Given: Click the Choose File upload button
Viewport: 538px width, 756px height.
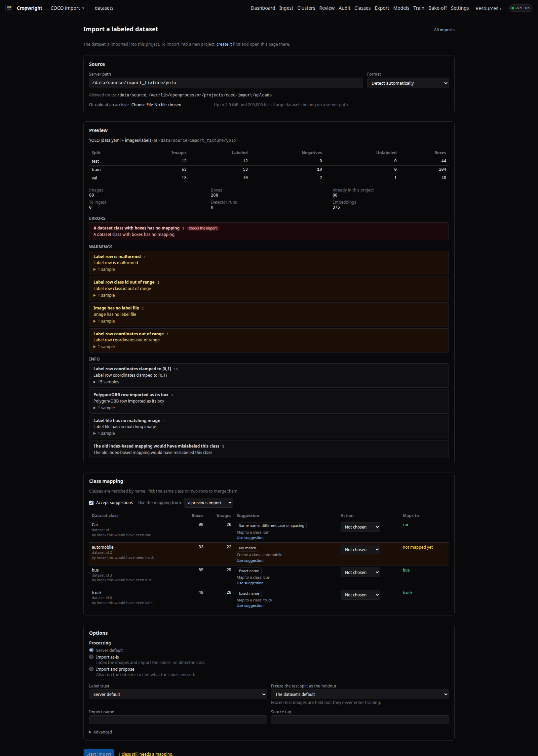Looking at the screenshot, I should pos(142,105).
